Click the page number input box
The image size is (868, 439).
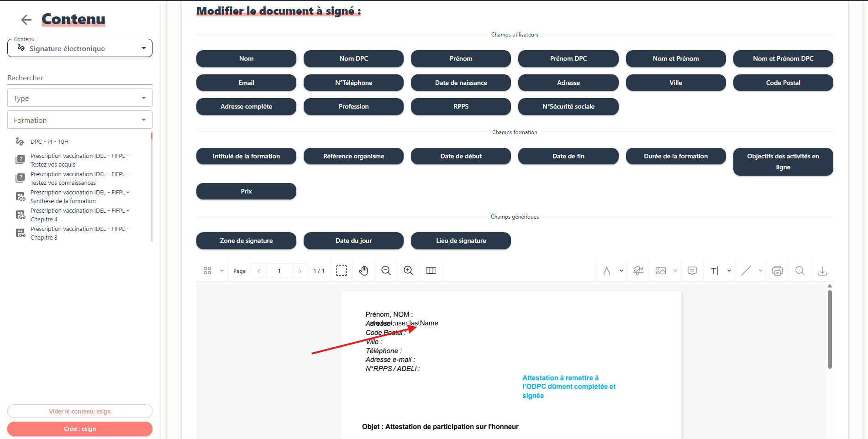click(x=279, y=271)
